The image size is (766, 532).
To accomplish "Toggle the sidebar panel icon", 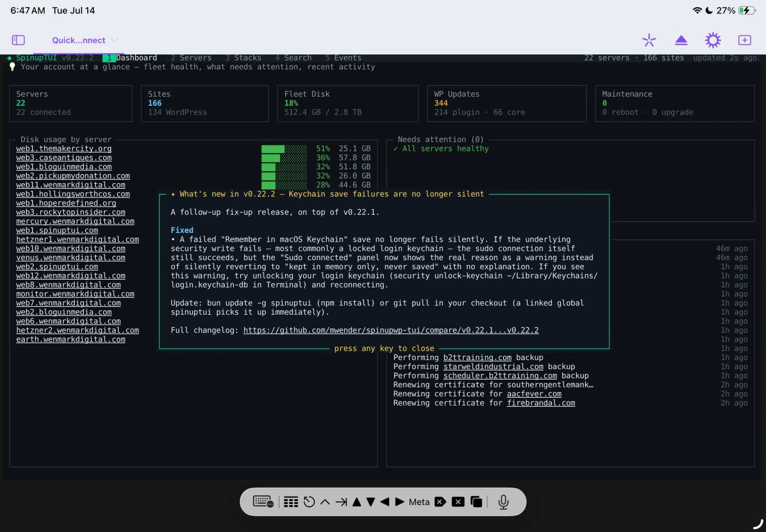I will click(18, 40).
